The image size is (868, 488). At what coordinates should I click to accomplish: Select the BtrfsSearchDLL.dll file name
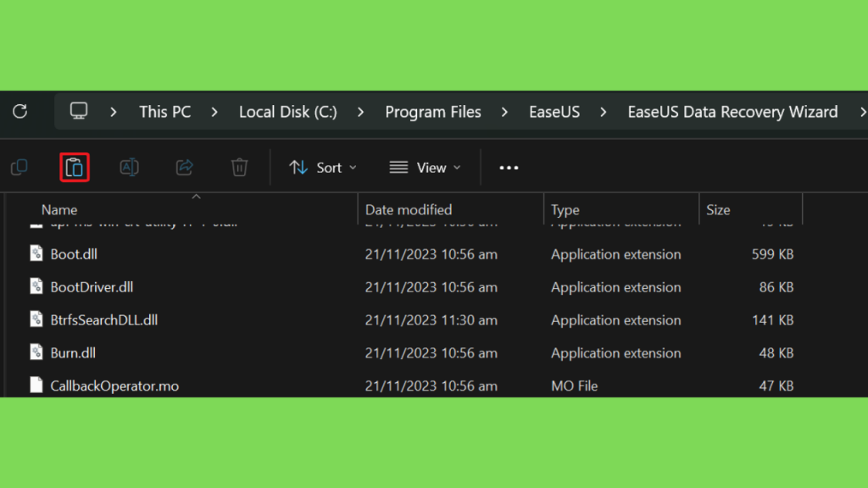pos(104,319)
